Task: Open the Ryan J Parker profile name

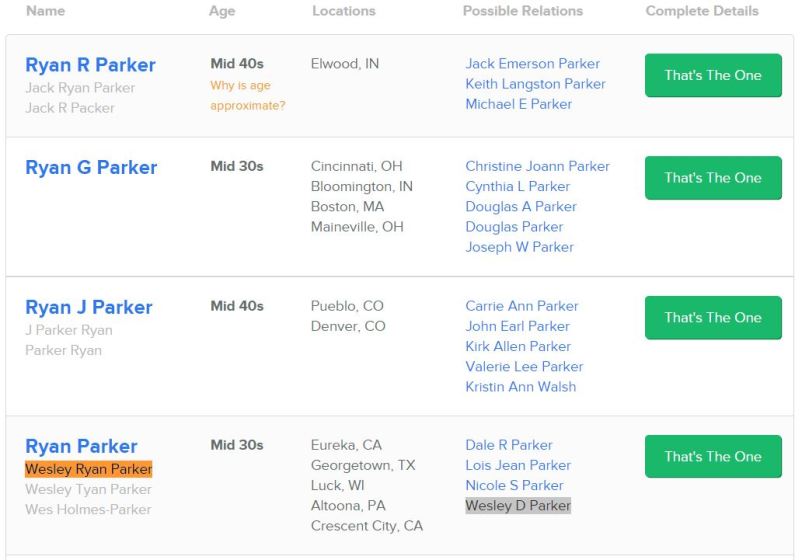Action: click(89, 307)
